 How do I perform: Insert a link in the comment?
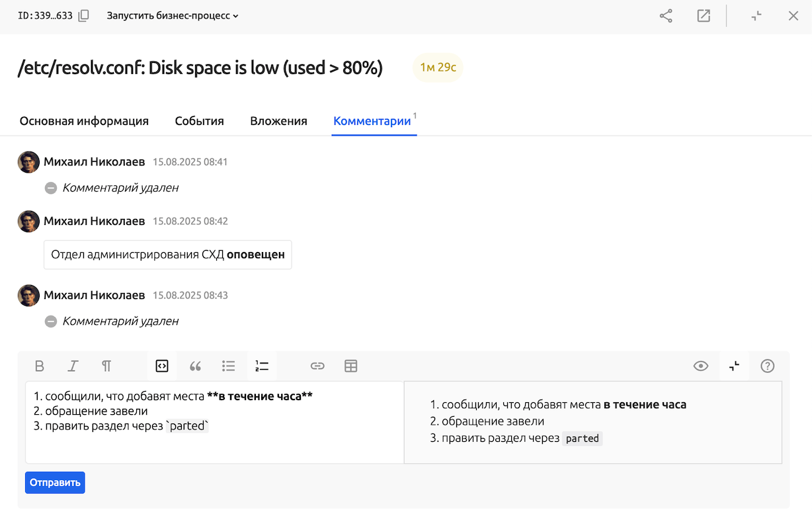point(317,366)
